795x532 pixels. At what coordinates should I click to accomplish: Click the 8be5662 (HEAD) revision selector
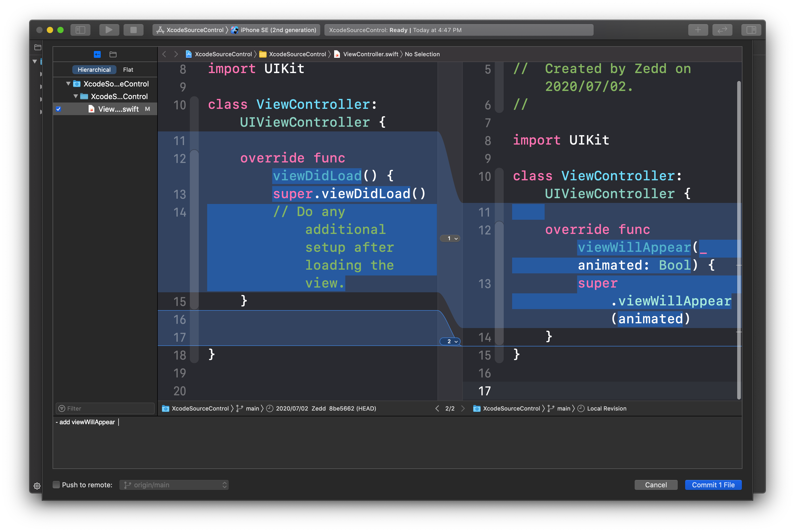click(321, 408)
